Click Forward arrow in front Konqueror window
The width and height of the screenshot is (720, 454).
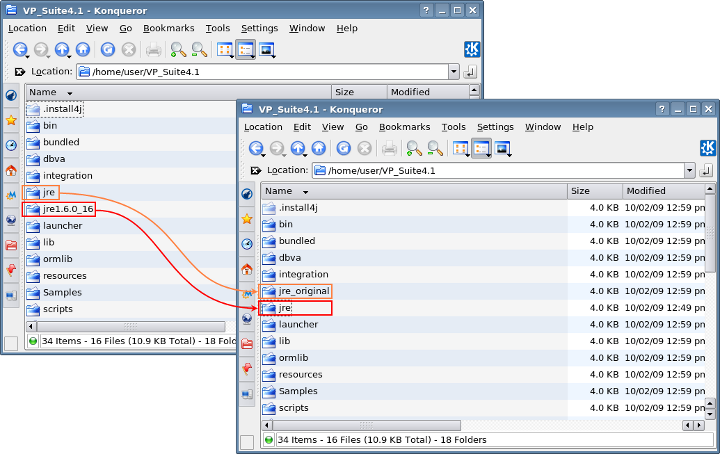(x=277, y=148)
